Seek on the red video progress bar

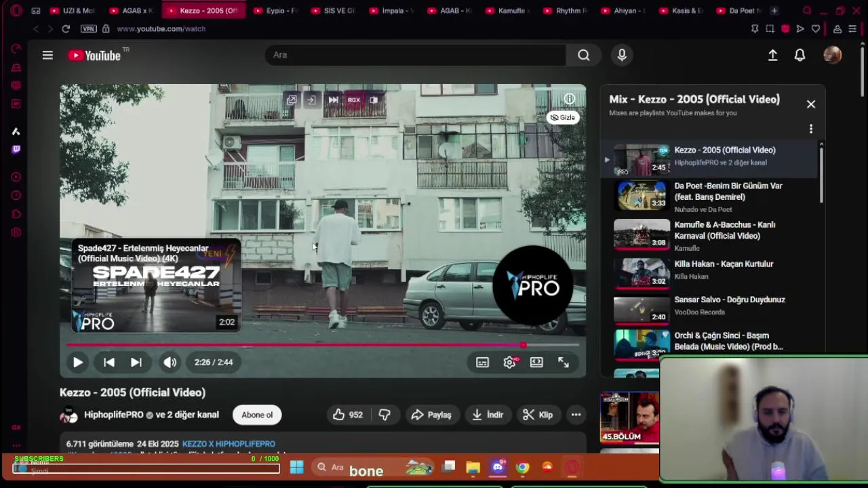click(323, 346)
